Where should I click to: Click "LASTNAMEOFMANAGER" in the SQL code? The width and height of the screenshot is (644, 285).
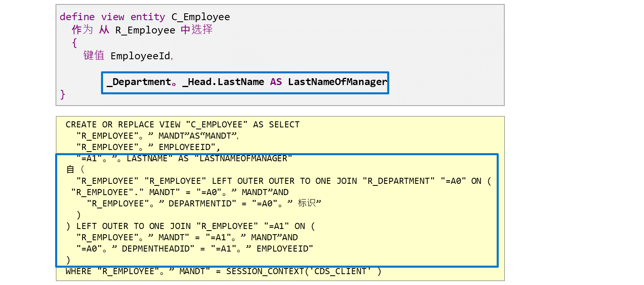(x=244, y=158)
